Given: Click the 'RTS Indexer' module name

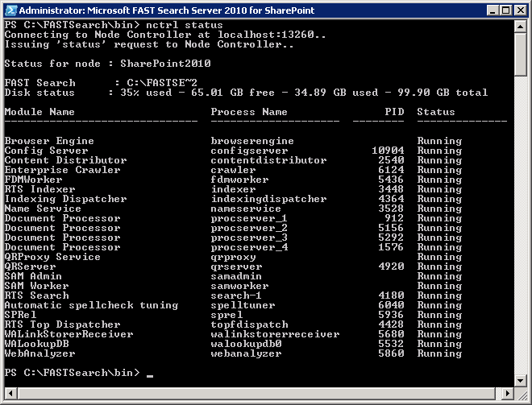Looking at the screenshot, I should [39, 189].
